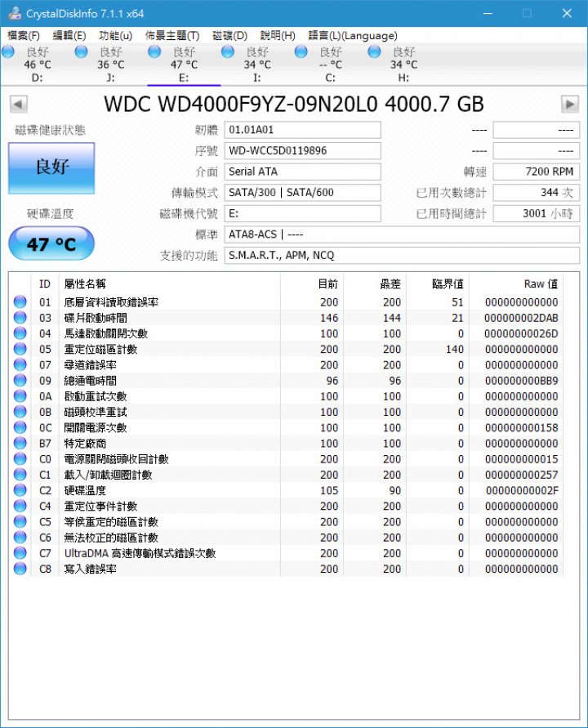Select the E: disk tab at 47 °C
This screenshot has height=728, width=588.
[184, 65]
